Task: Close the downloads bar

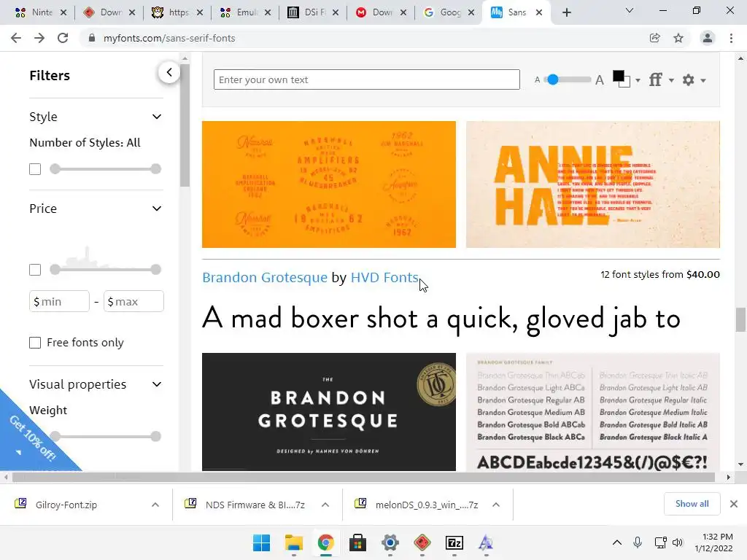Action: [x=734, y=504]
